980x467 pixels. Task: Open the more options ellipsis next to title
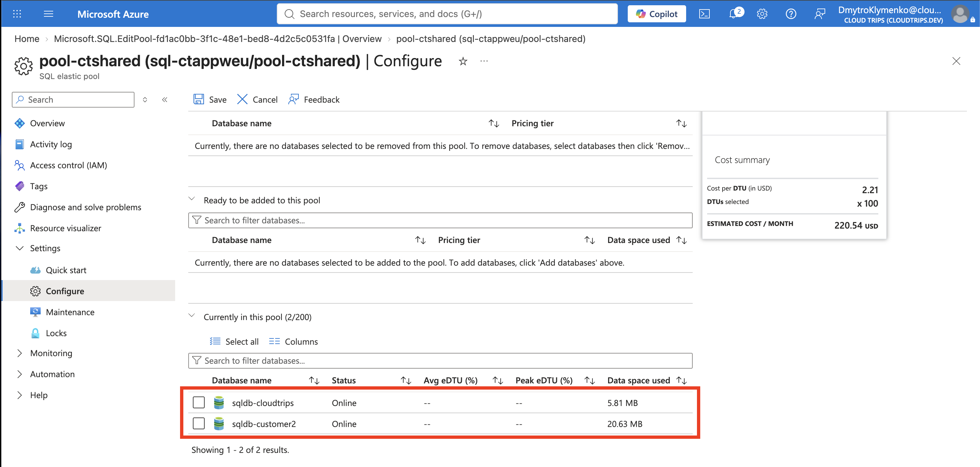tap(484, 61)
